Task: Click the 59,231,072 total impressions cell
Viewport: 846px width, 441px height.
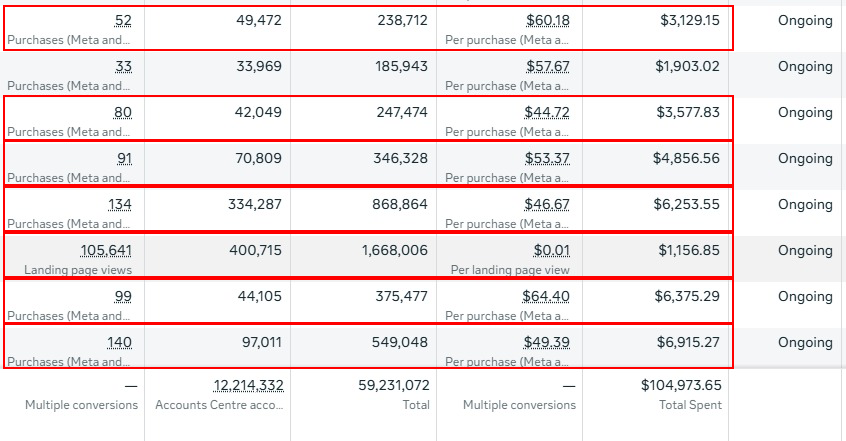Action: click(394, 385)
